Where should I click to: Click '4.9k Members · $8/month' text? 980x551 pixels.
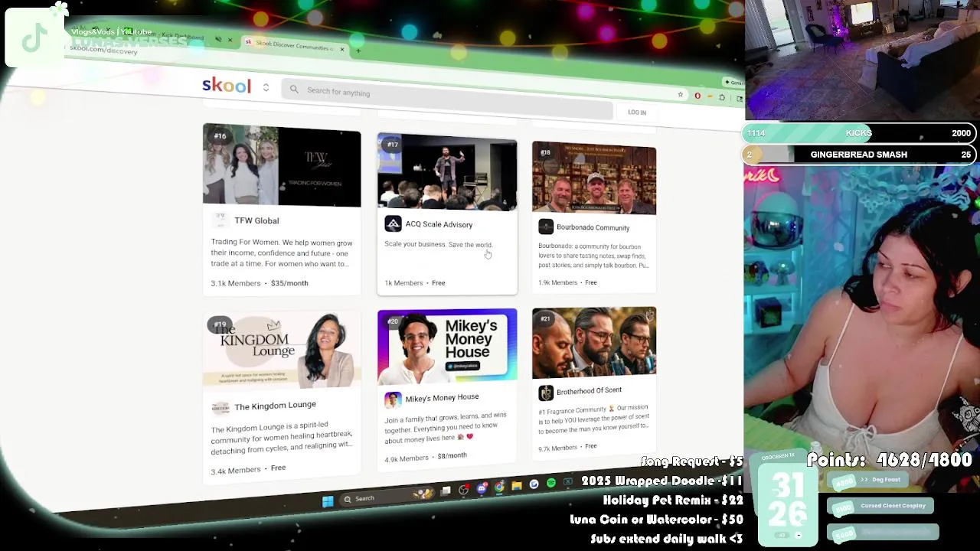pyautogui.click(x=426, y=457)
